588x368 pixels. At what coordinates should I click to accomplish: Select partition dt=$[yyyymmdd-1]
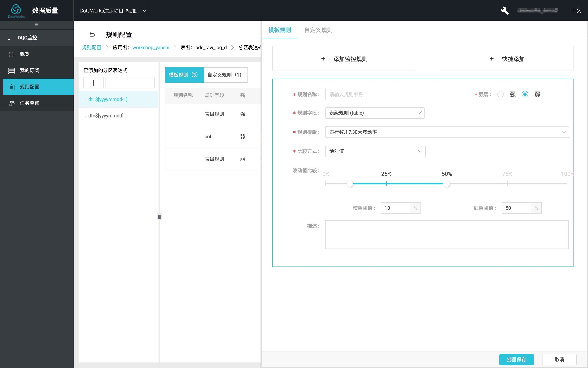coord(118,99)
